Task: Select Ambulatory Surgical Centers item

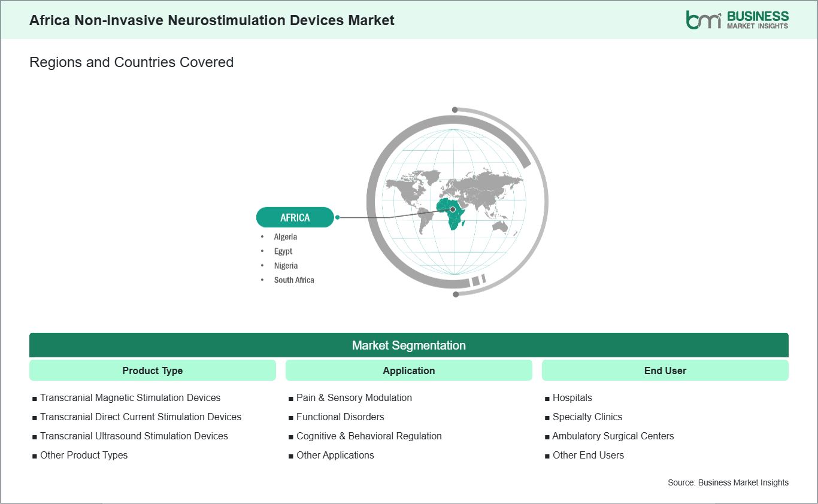Action: 613,436
